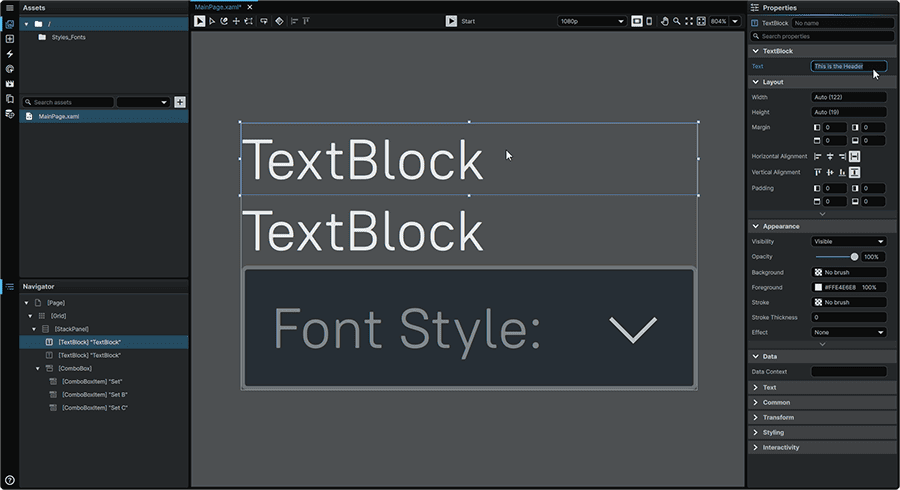Image resolution: width=900 pixels, height=490 pixels.
Task: Click the Search properties field
Action: click(x=823, y=36)
